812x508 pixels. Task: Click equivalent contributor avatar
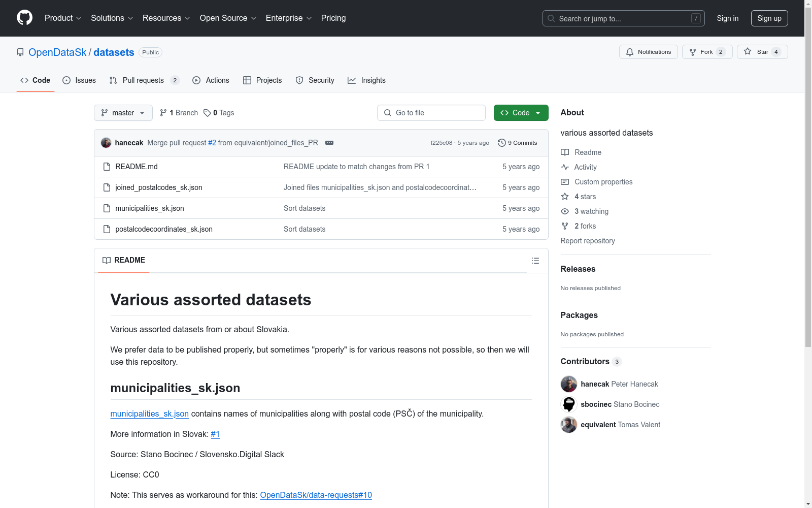point(569,425)
